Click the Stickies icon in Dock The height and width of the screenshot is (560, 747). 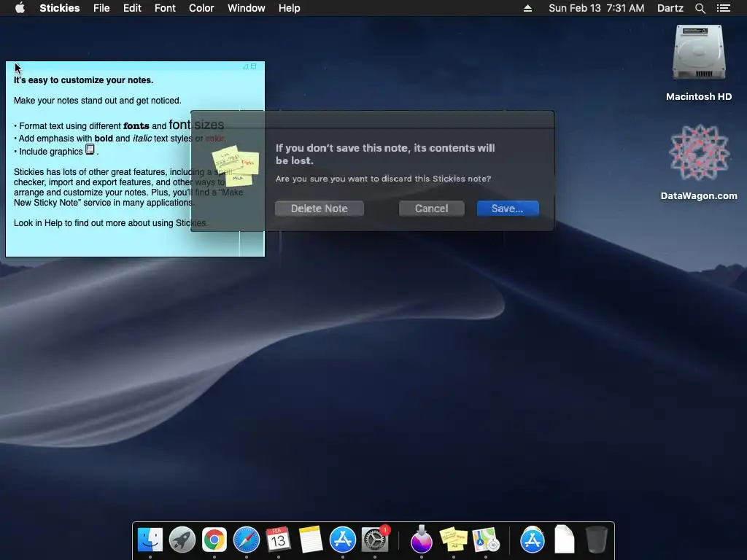pyautogui.click(x=454, y=540)
